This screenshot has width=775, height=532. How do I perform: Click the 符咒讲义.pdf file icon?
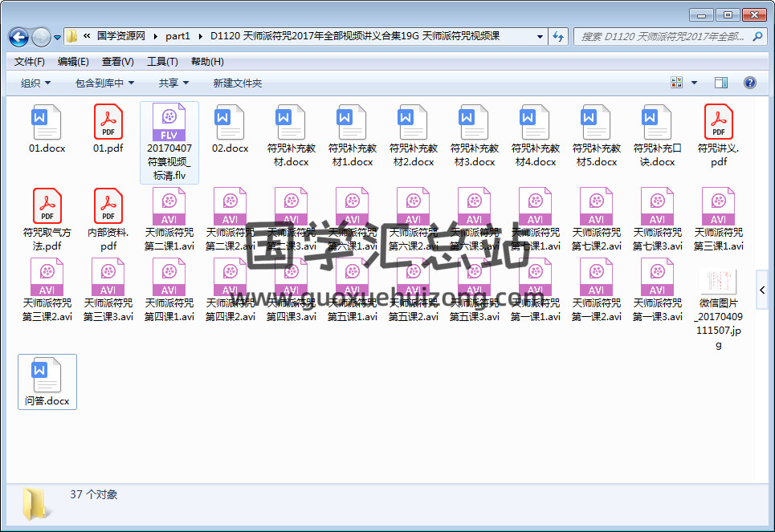pos(718,123)
